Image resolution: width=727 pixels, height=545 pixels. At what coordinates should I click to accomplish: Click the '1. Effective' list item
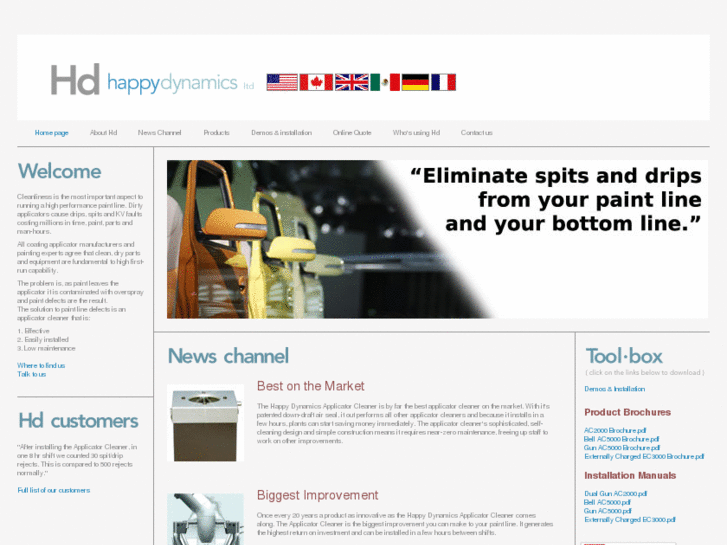[x=33, y=331]
